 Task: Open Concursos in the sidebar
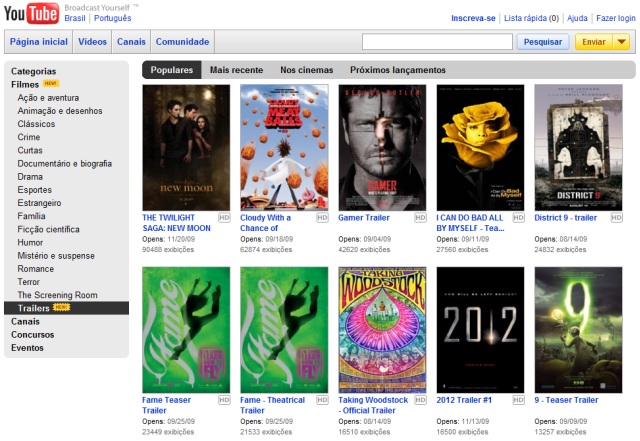click(x=33, y=334)
